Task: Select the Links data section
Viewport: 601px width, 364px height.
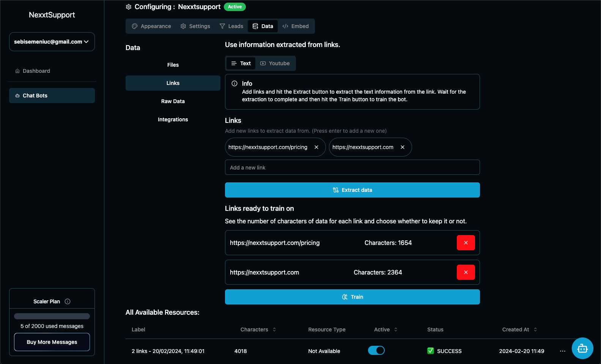Action: pos(173,83)
